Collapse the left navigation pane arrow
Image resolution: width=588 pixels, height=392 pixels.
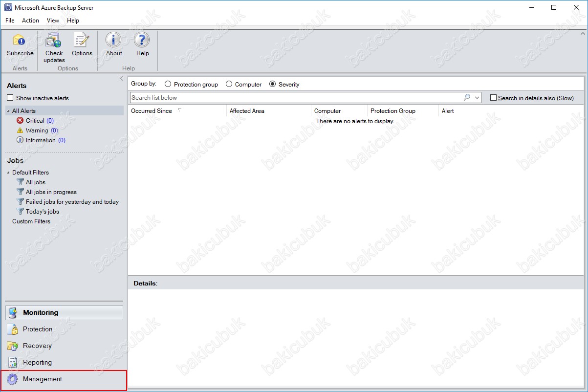(121, 79)
